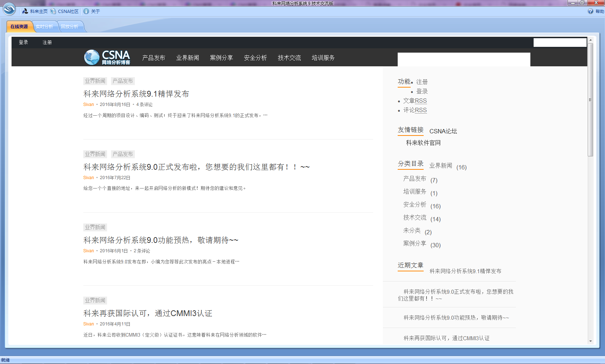Select the 安全分析 category in sidebar
The width and height of the screenshot is (605, 364).
(x=415, y=205)
